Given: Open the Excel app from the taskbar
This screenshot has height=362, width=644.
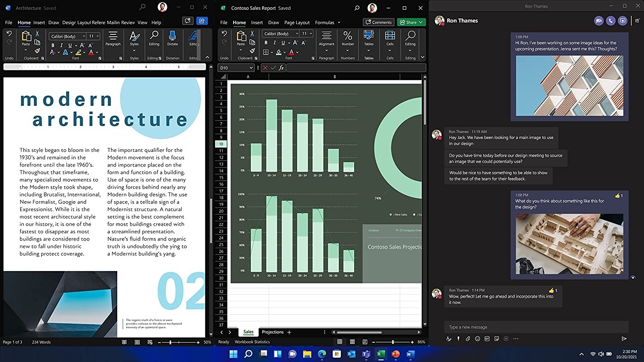Looking at the screenshot, I should 380,354.
